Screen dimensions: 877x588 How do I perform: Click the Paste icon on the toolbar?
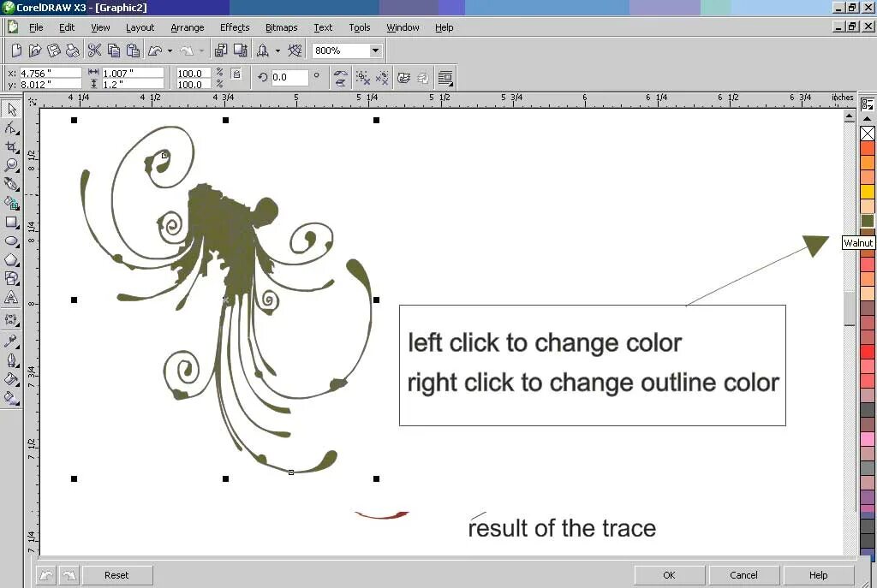(132, 50)
